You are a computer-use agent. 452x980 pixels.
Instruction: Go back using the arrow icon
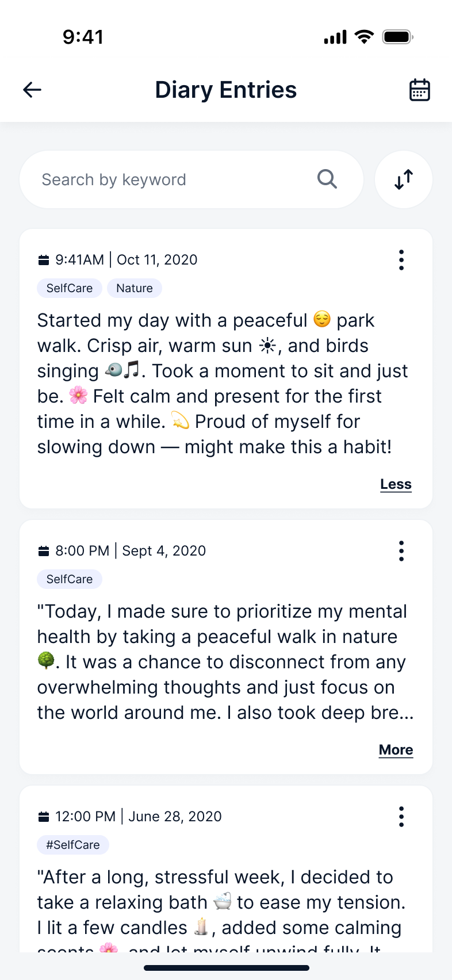pyautogui.click(x=32, y=90)
